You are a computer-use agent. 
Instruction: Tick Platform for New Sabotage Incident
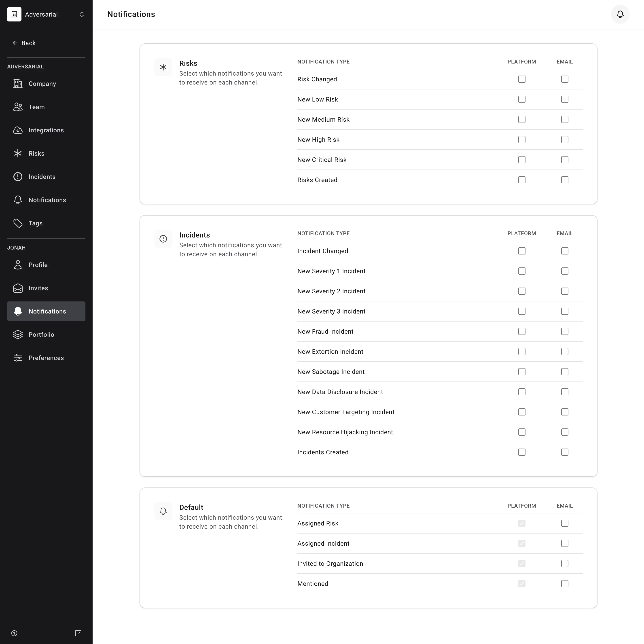pos(522,372)
